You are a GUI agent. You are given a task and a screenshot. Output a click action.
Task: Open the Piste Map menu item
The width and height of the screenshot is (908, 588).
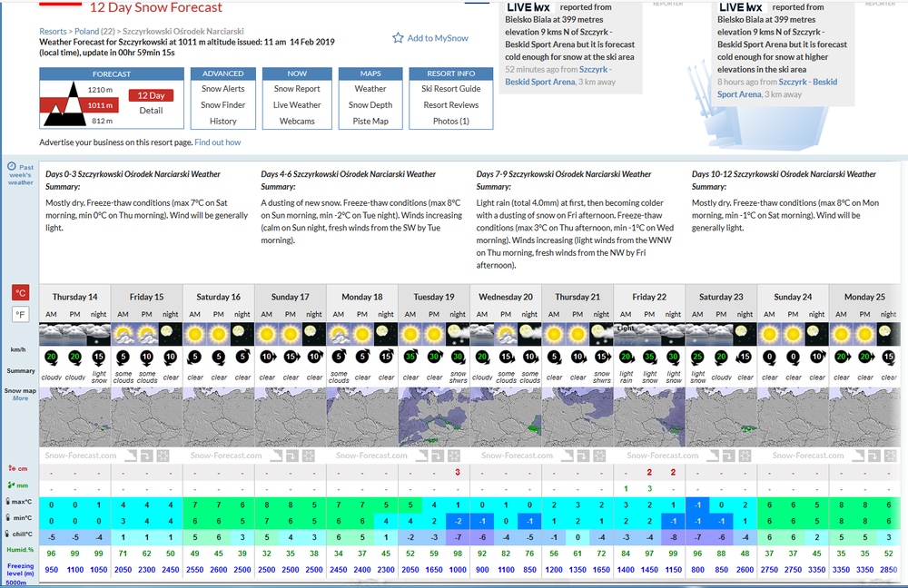(370, 121)
